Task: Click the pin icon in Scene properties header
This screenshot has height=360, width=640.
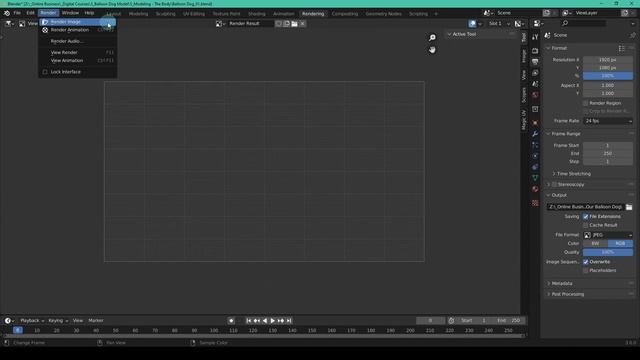Action: (x=632, y=36)
